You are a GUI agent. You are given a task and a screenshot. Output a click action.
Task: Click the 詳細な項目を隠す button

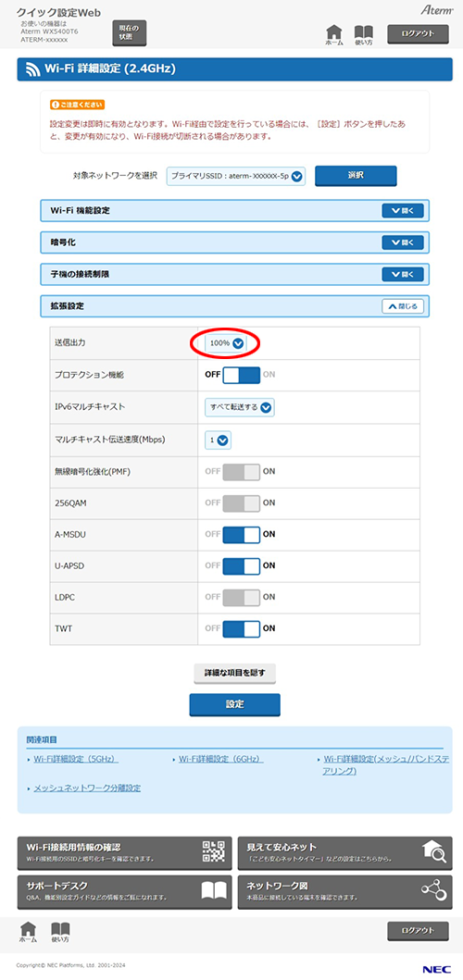click(x=234, y=673)
